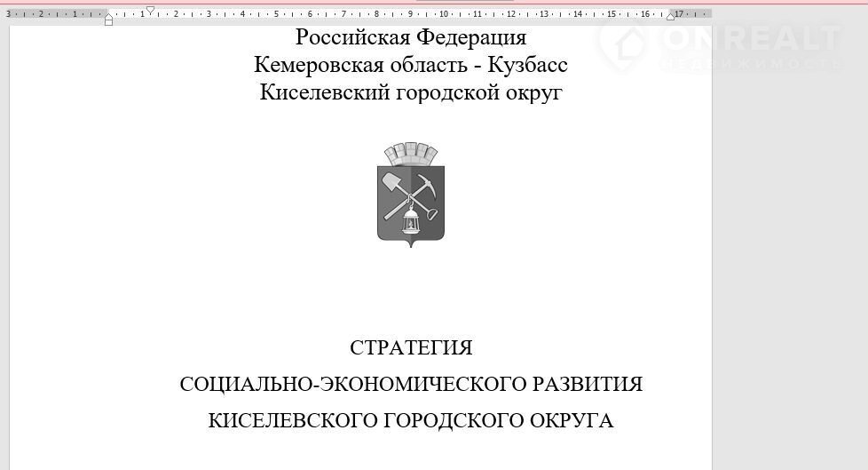Viewport: 868px width, 470px height.
Task: Select the coat of arms image
Action: point(411,195)
